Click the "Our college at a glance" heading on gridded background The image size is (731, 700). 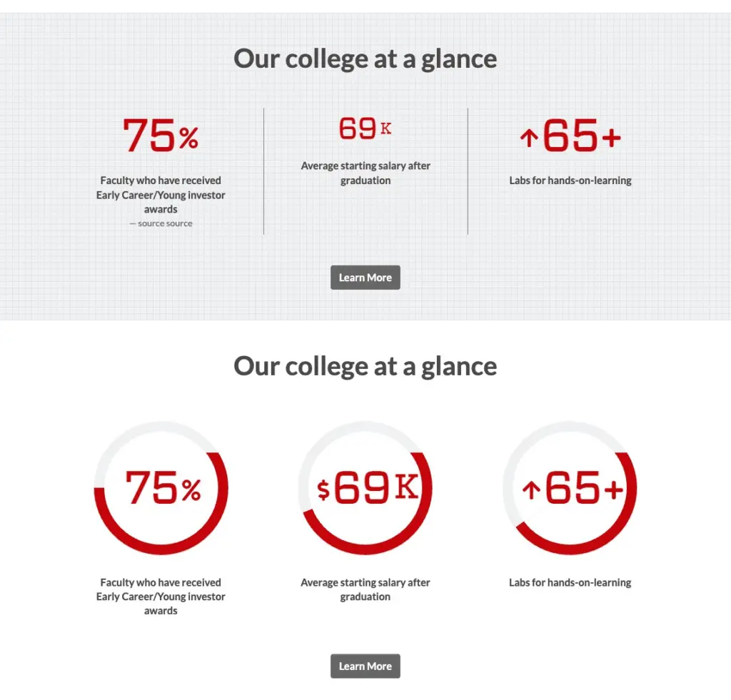click(x=365, y=59)
